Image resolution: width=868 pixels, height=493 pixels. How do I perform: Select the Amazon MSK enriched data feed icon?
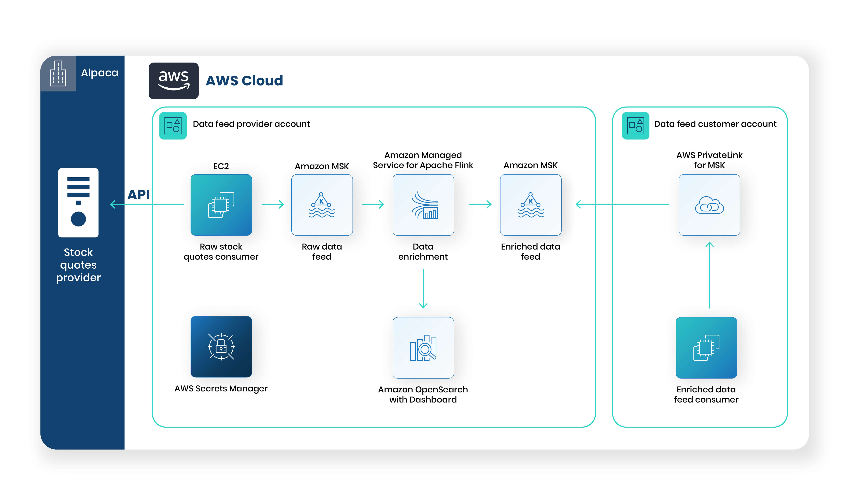tap(531, 205)
